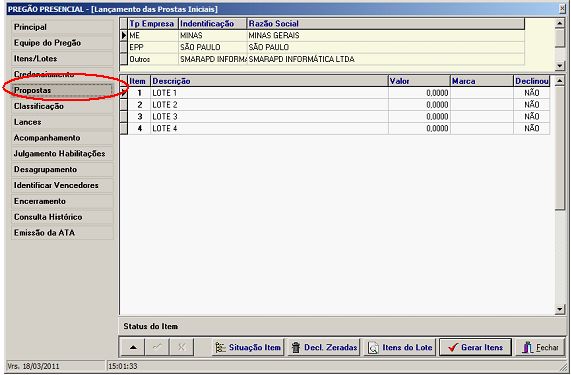
Task: Click the ME company type cell
Action: (x=153, y=36)
